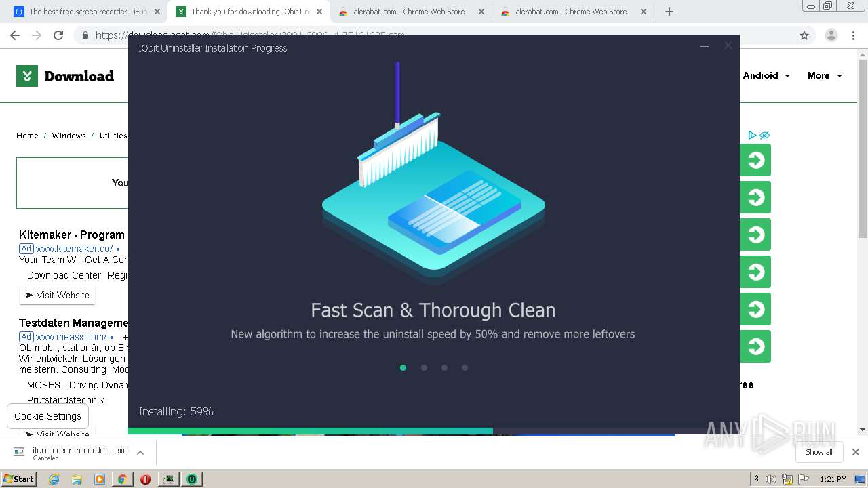The width and height of the screenshot is (868, 488).
Task: Click the first green arrow ad button
Action: pyautogui.click(x=755, y=160)
